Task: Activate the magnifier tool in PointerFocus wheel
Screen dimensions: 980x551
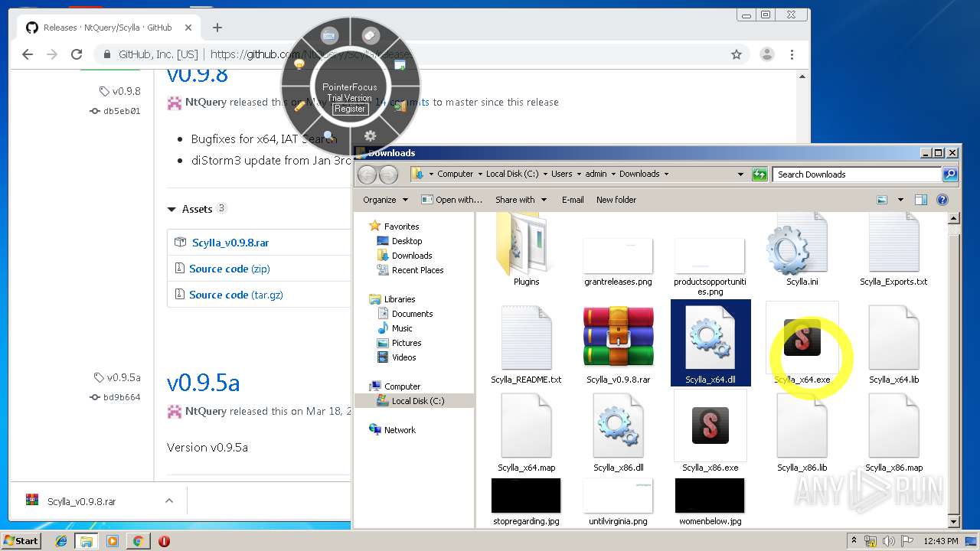Action: [329, 135]
